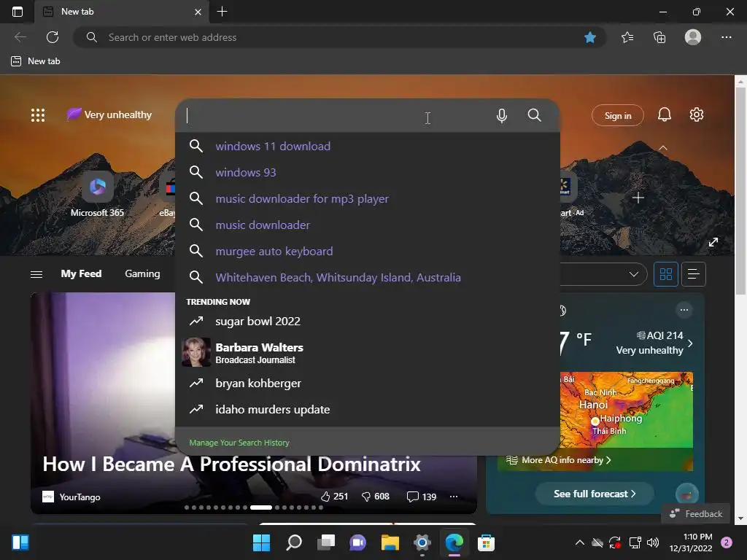Open taskbar Search magnifier
The height and width of the screenshot is (560, 747).
click(294, 542)
